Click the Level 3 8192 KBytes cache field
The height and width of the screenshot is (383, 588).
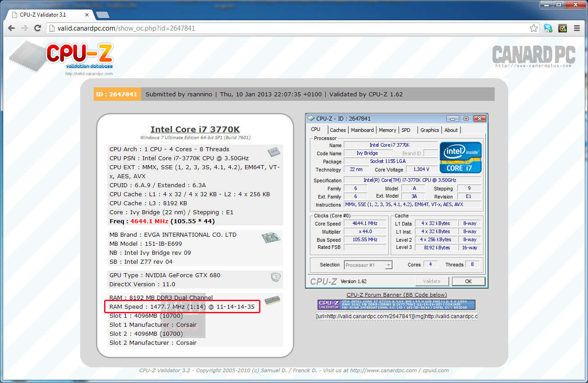435,248
